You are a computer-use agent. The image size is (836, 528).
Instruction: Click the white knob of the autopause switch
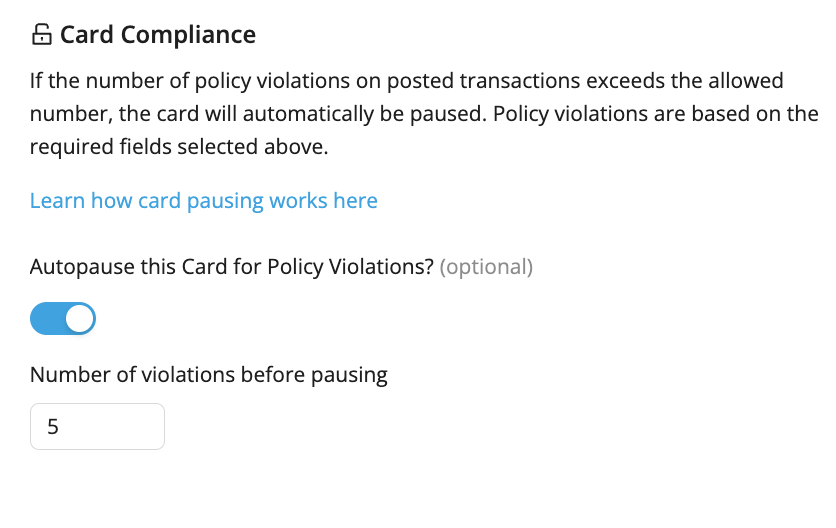click(79, 319)
